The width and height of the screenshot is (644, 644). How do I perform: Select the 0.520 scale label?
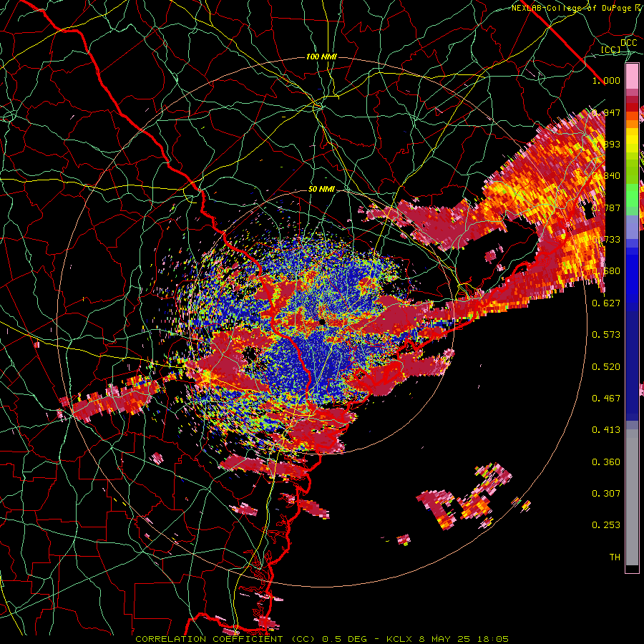pyautogui.click(x=606, y=367)
